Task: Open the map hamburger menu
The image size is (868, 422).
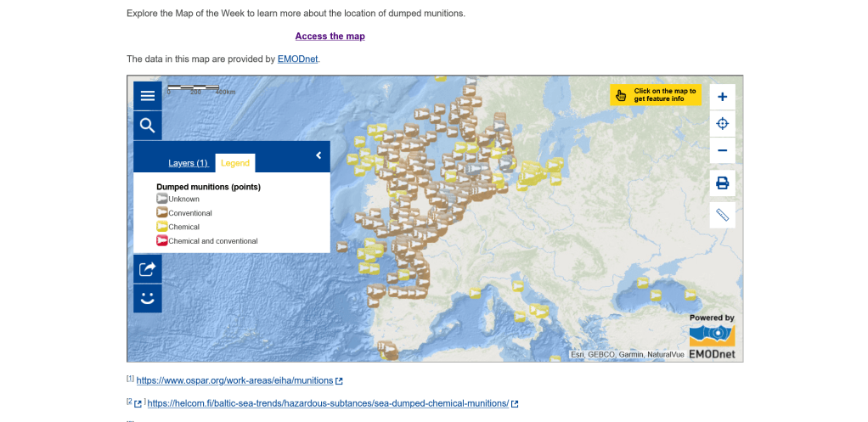Action: click(147, 96)
